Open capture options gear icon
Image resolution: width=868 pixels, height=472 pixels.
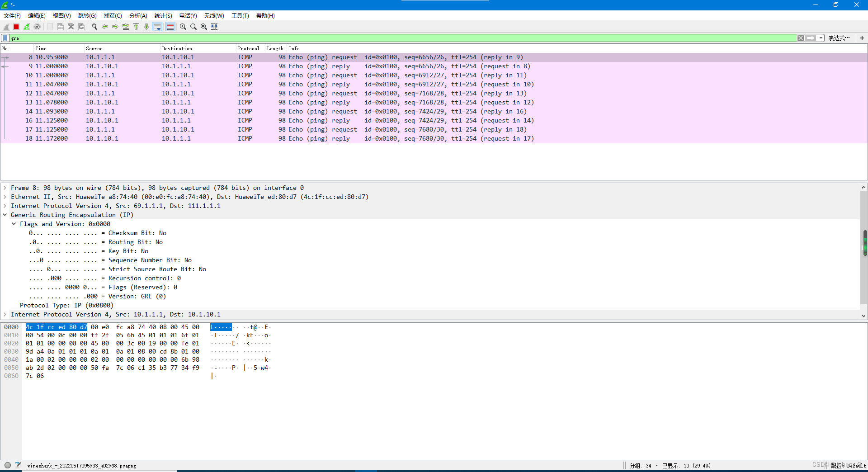pyautogui.click(x=37, y=27)
